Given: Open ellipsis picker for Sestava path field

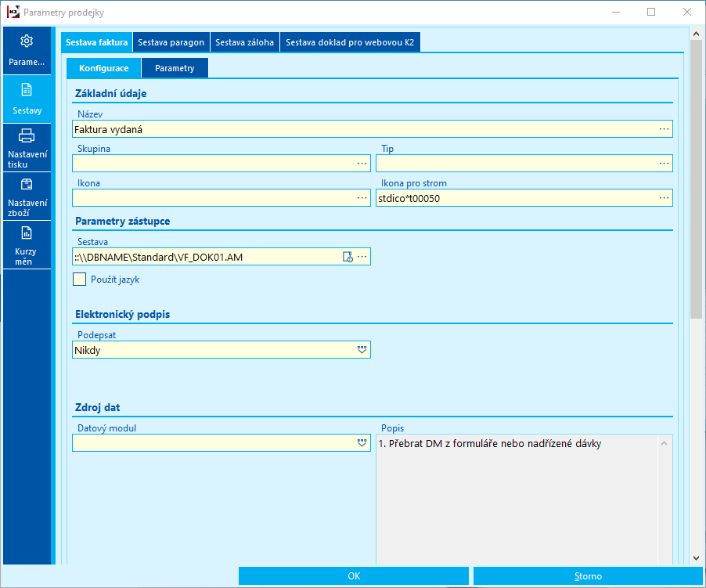Looking at the screenshot, I should [362, 257].
